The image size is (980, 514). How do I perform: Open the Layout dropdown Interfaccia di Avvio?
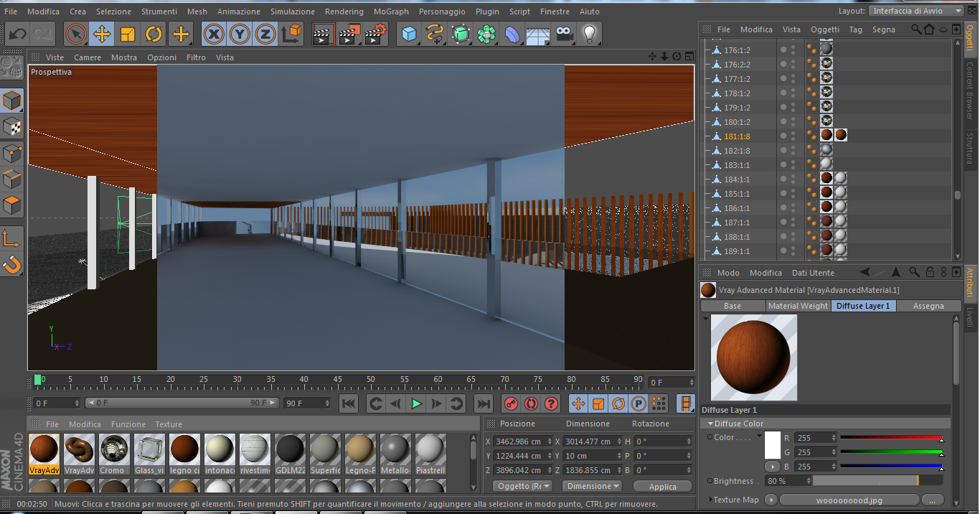pyautogui.click(x=916, y=11)
